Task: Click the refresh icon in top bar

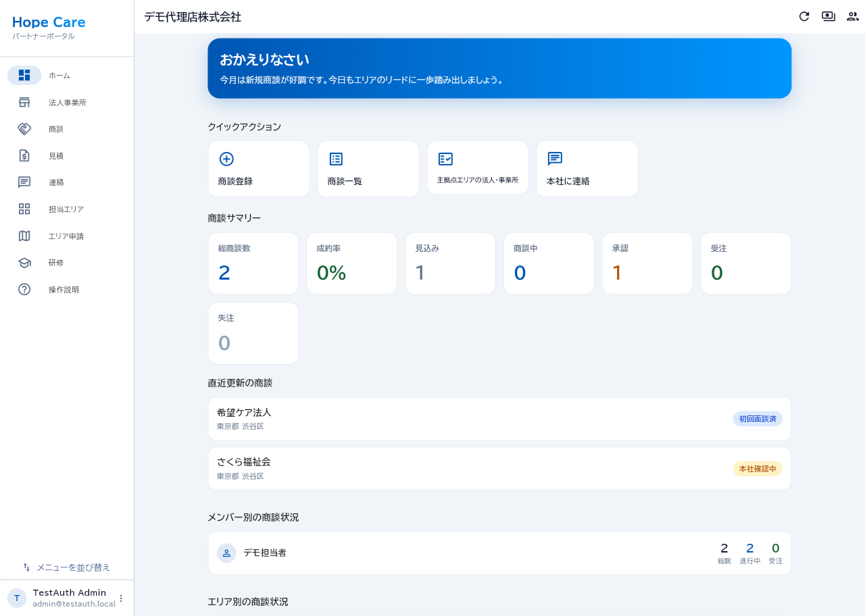Action: point(804,16)
